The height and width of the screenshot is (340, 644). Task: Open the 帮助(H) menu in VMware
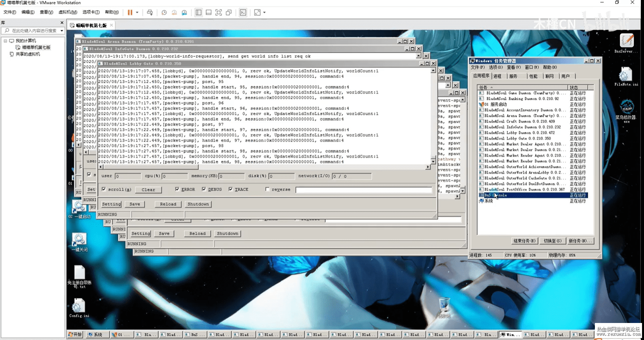[112, 12]
